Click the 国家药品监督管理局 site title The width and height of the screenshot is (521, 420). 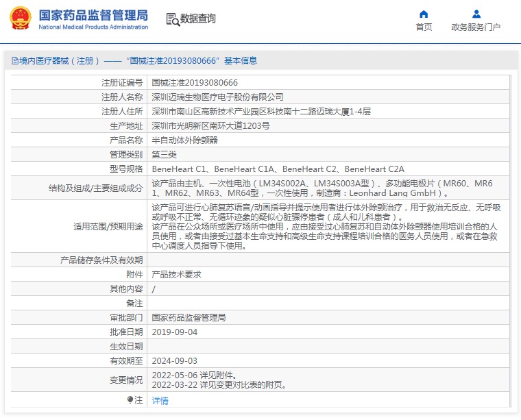click(x=93, y=14)
